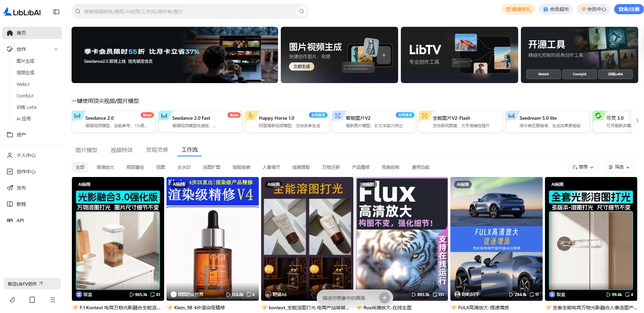Click the magnifier search button in search bar

(301, 11)
